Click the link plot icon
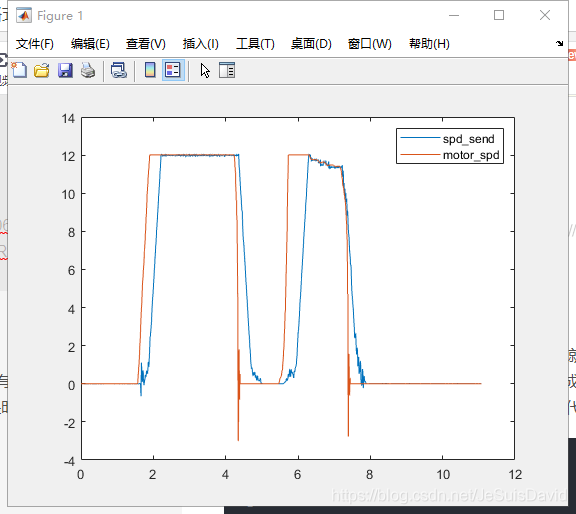576x514 pixels. coord(119,70)
